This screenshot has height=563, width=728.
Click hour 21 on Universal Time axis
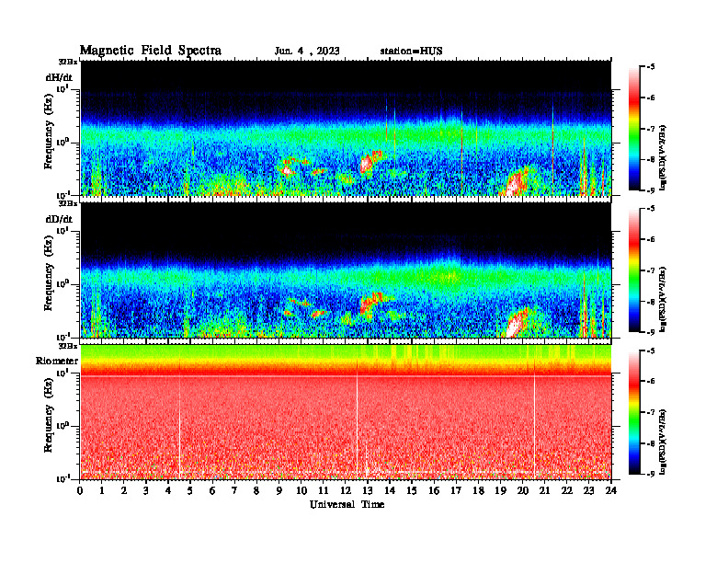[x=545, y=491]
